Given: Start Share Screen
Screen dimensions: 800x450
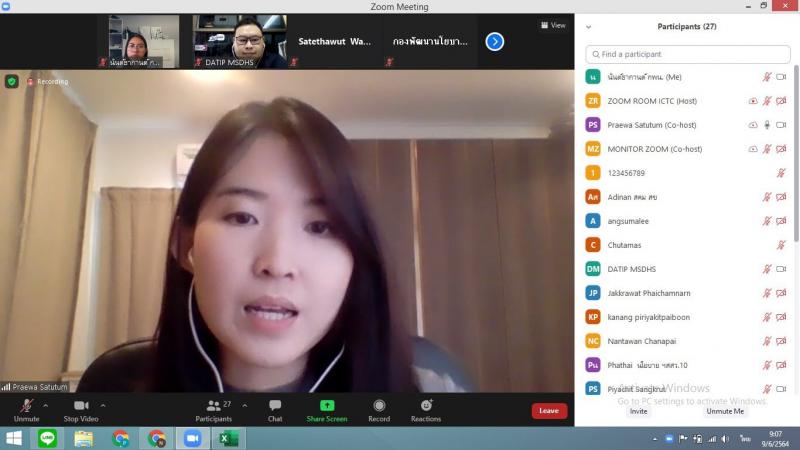Looking at the screenshot, I should tap(327, 411).
